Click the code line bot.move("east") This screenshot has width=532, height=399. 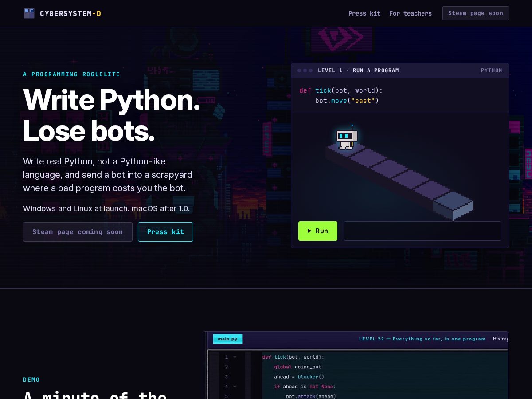347,101
